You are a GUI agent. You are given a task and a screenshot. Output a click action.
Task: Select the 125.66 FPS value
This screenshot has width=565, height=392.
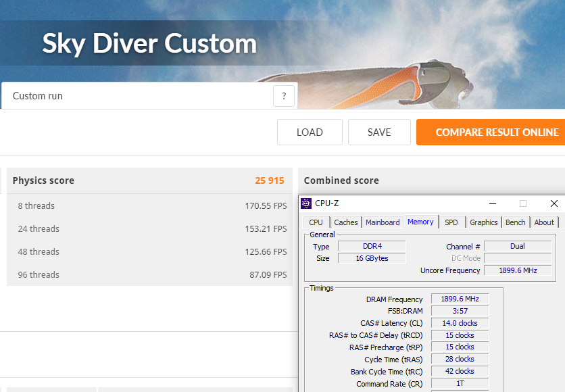tap(266, 252)
